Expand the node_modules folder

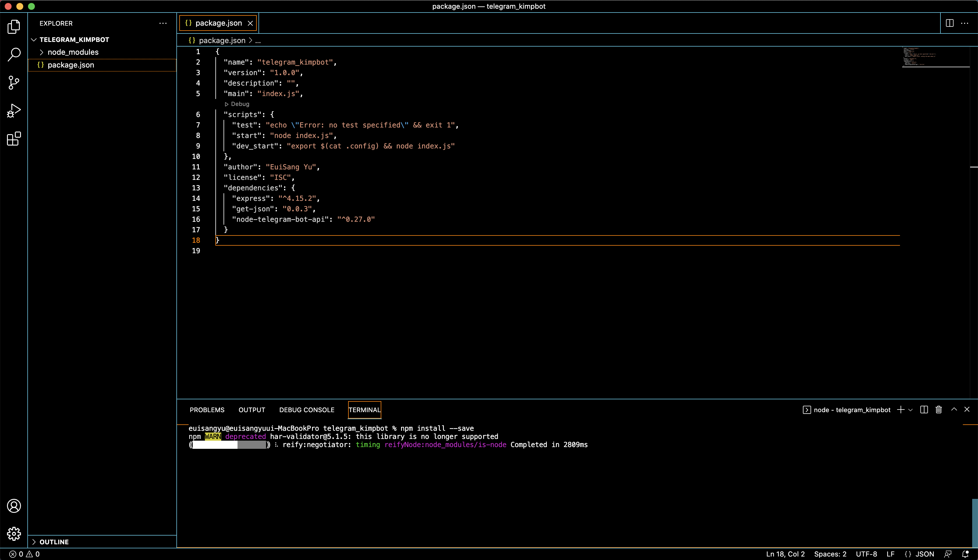point(73,52)
